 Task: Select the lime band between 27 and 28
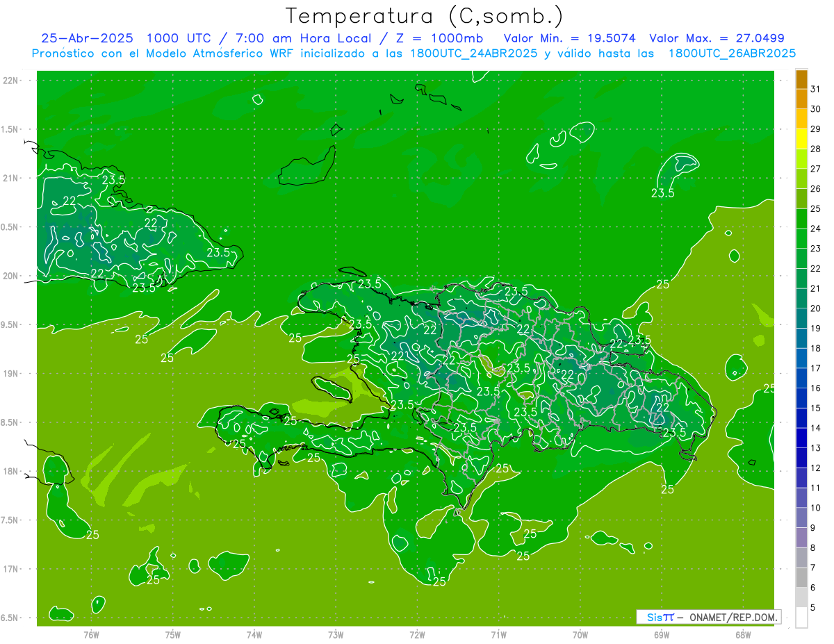click(801, 159)
